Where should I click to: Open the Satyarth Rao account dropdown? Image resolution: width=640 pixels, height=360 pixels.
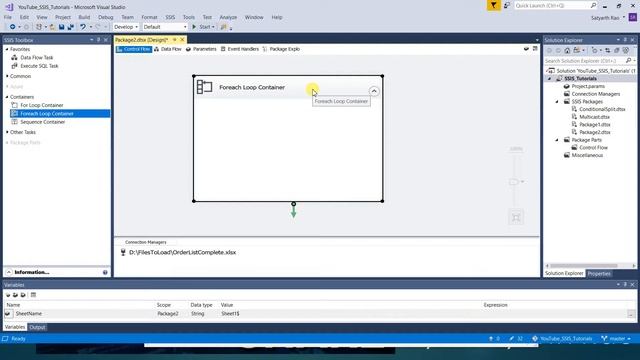[608, 18]
